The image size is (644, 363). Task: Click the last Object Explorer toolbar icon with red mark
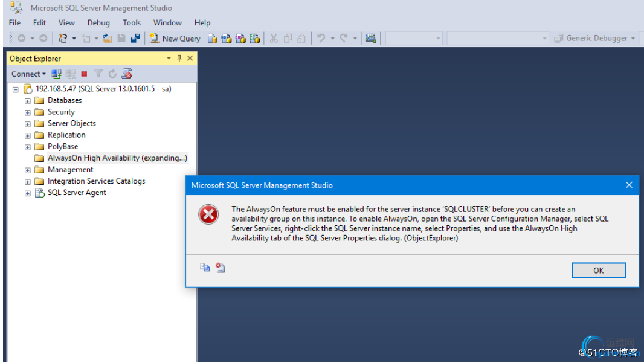click(x=127, y=74)
